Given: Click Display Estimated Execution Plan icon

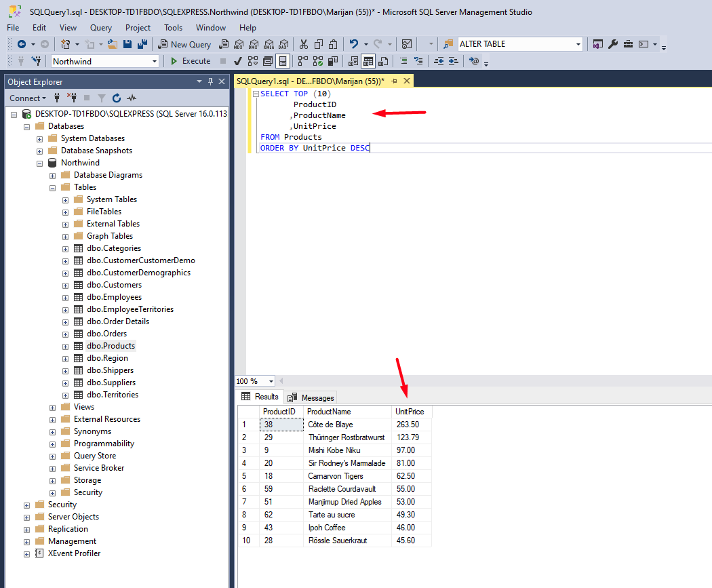Looking at the screenshot, I should [253, 61].
